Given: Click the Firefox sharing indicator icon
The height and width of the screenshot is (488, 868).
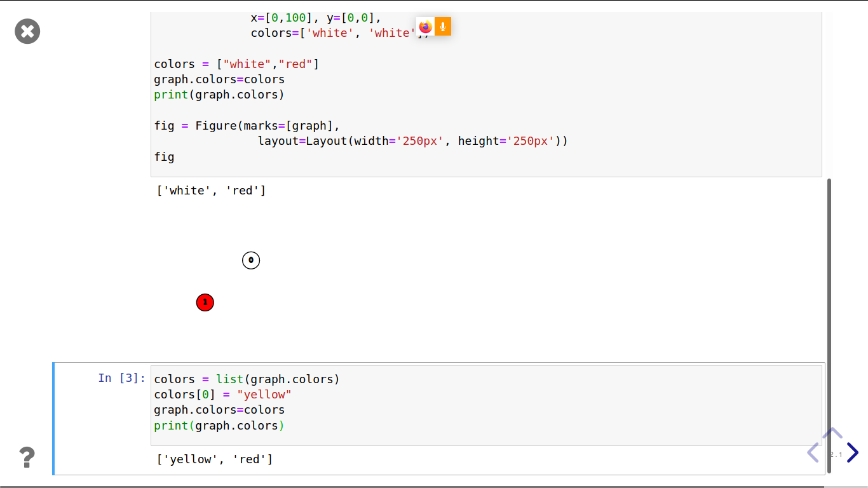Looking at the screenshot, I should click(x=426, y=27).
